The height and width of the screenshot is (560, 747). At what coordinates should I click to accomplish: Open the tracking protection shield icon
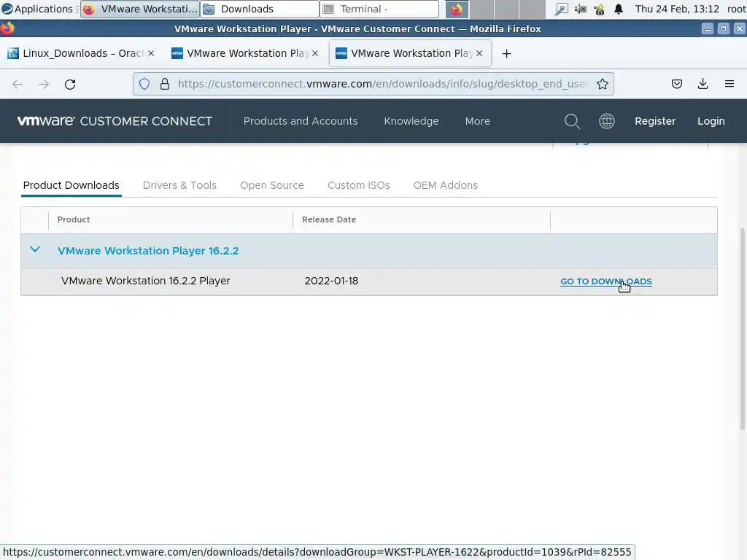coord(144,85)
